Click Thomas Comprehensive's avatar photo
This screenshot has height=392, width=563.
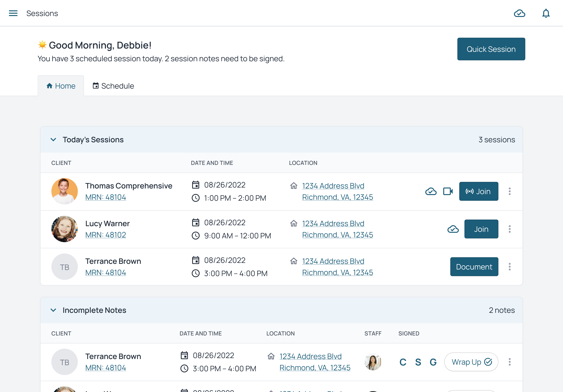(x=65, y=191)
